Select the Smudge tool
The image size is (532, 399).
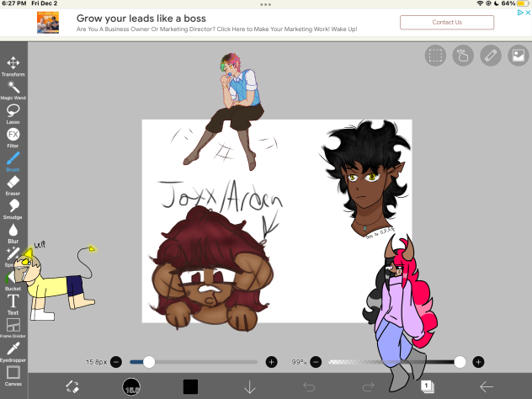(x=13, y=210)
